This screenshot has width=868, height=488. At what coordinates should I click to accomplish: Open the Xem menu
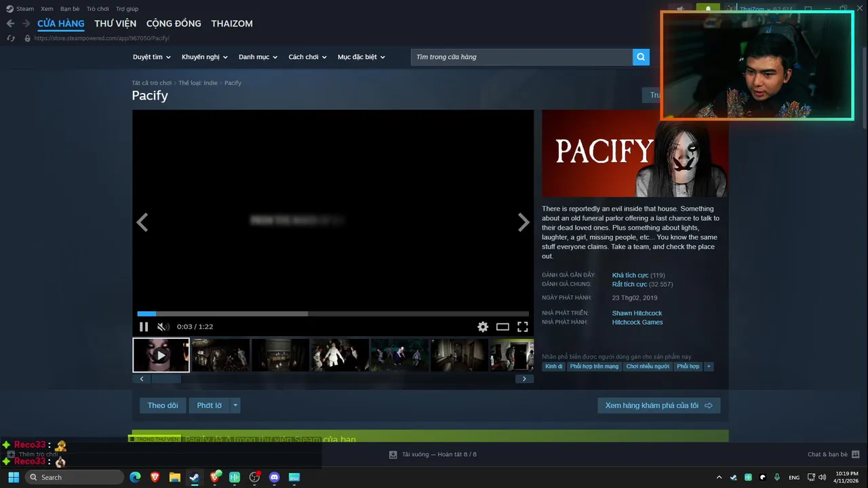(47, 9)
